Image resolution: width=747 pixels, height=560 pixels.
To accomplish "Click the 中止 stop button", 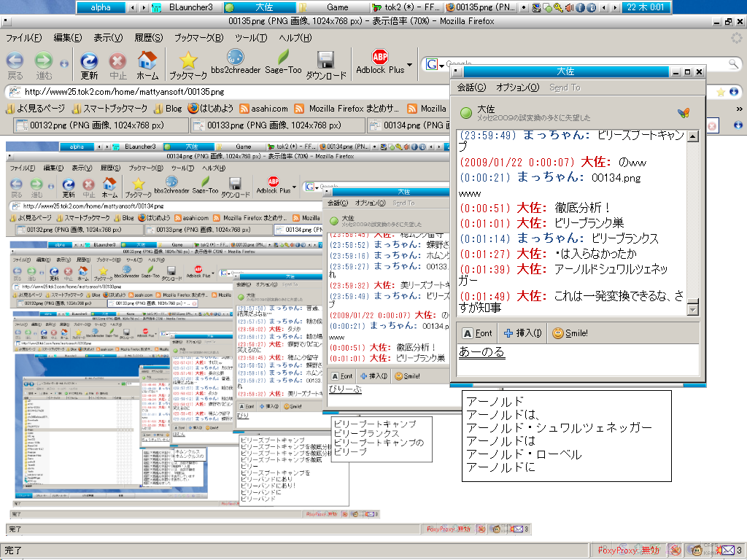I will pyautogui.click(x=117, y=66).
